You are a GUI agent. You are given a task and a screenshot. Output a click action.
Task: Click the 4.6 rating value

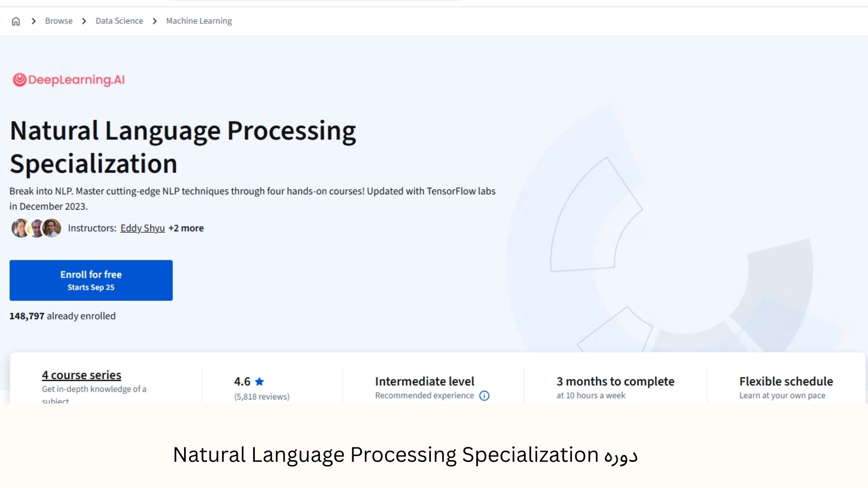pyautogui.click(x=242, y=381)
